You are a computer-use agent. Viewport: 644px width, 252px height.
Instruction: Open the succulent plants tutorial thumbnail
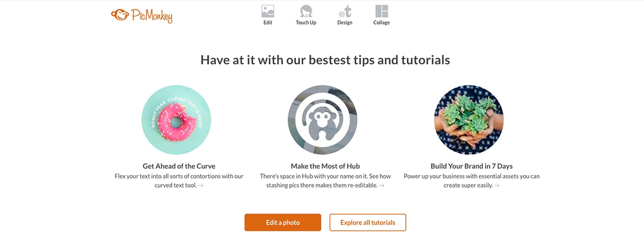pyautogui.click(x=469, y=120)
